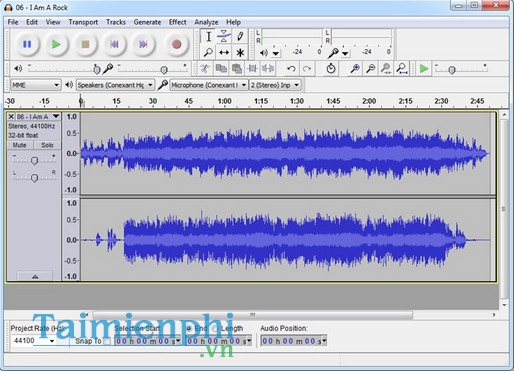Click the vertical scrollbar down arrow
Viewport: 514px width, 371px height.
pos(504,305)
